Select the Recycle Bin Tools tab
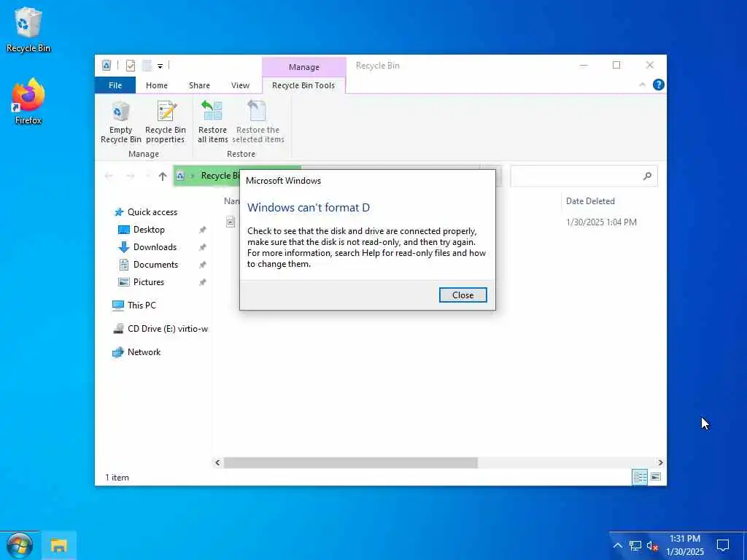The width and height of the screenshot is (747, 560). point(303,85)
